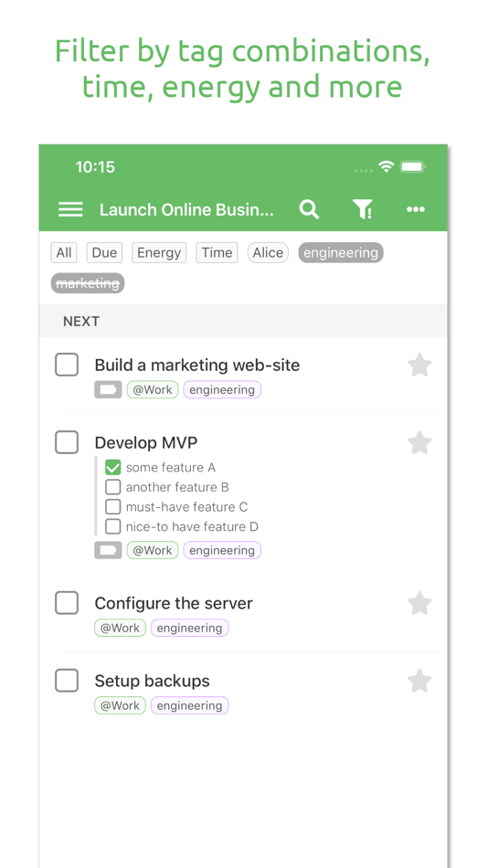This screenshot has height=868, width=488.
Task: Mark Setup backups as complete
Action: click(x=67, y=681)
